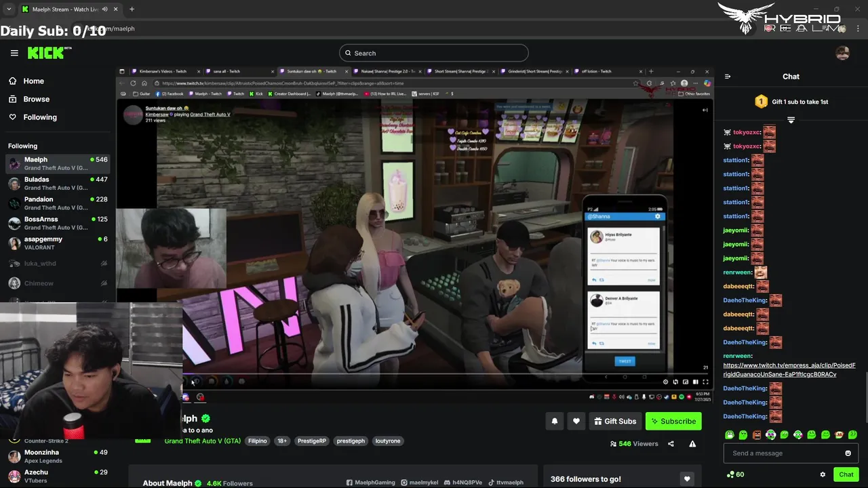Open Moonzinha Apex Legends channel
This screenshot has width=868, height=488.
(58, 456)
